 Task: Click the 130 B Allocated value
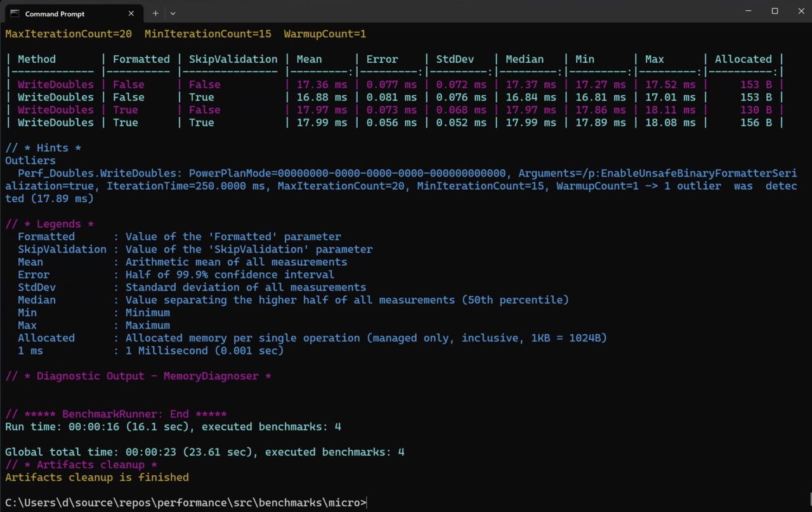(756, 110)
